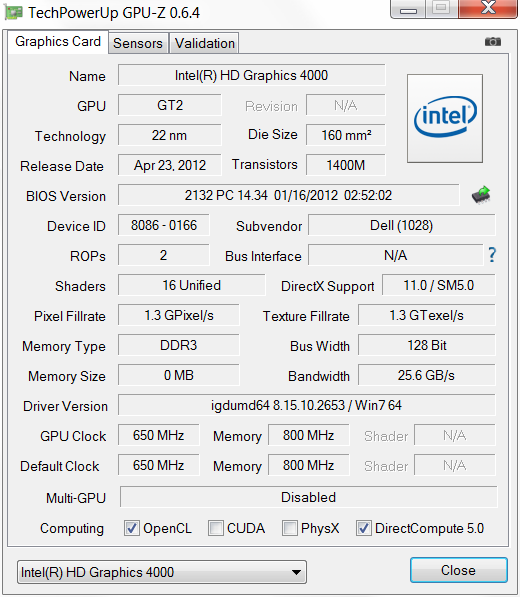This screenshot has height=597, width=520.
Task: Toggle the CUDA checkbox
Action: pos(216,528)
